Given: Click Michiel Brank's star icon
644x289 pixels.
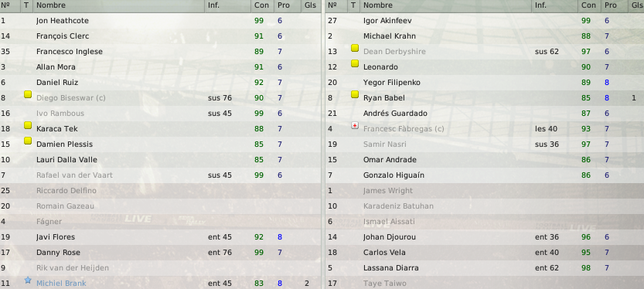Looking at the screenshot, I should (x=28, y=280).
